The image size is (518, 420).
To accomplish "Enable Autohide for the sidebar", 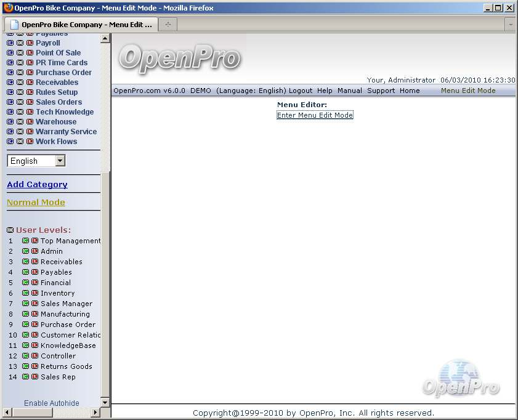I will click(x=52, y=403).
